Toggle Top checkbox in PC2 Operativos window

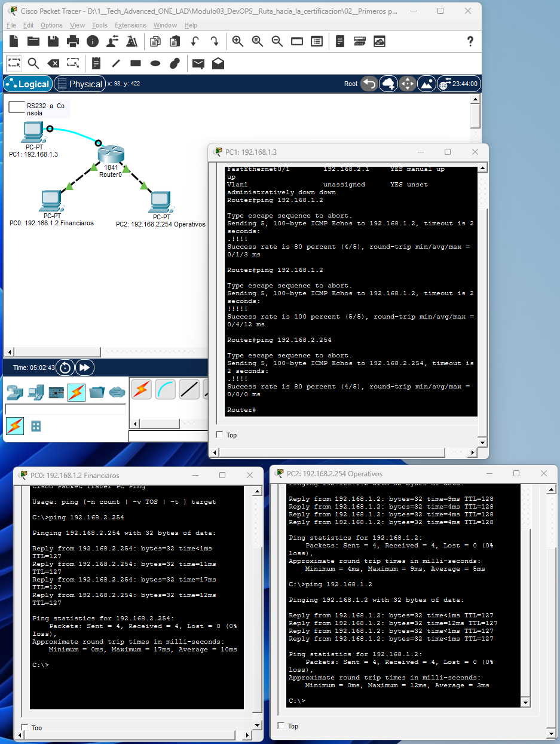coord(281,726)
